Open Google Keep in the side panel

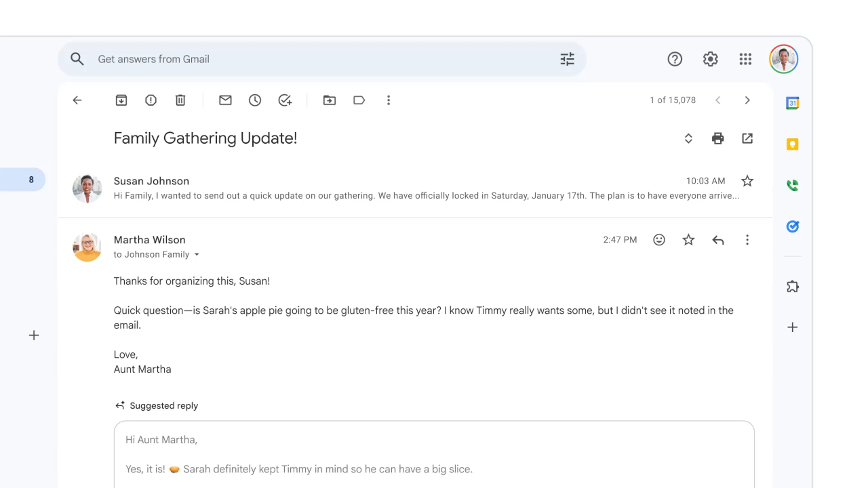coord(792,144)
